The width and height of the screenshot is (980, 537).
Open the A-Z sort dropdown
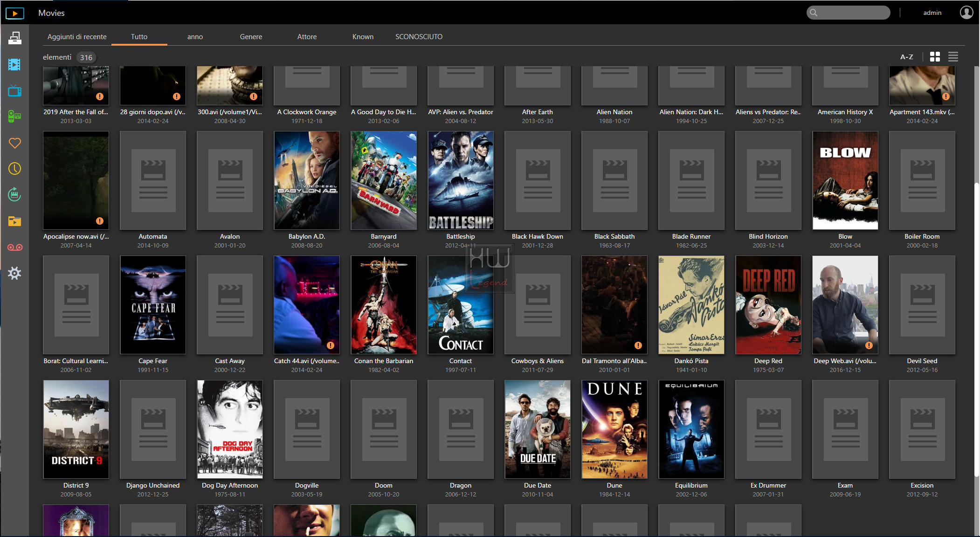click(906, 57)
